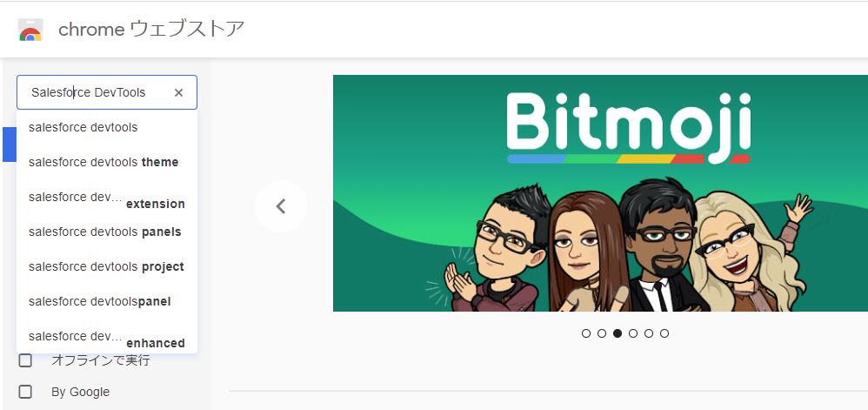Select suggestion "salesforce devtools project"
The image size is (868, 410).
pos(107,266)
